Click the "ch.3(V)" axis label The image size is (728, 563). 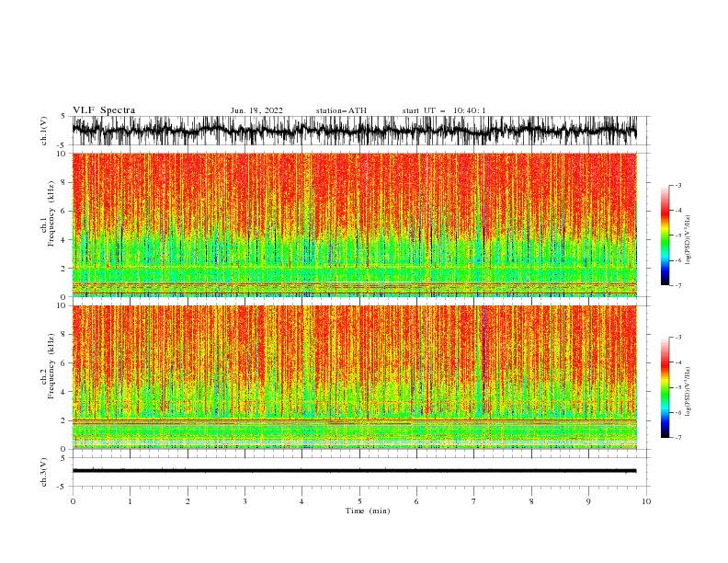[44, 472]
